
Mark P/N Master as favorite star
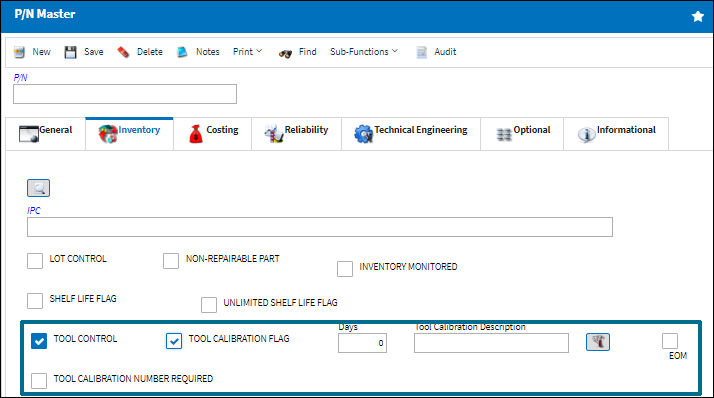698,17
